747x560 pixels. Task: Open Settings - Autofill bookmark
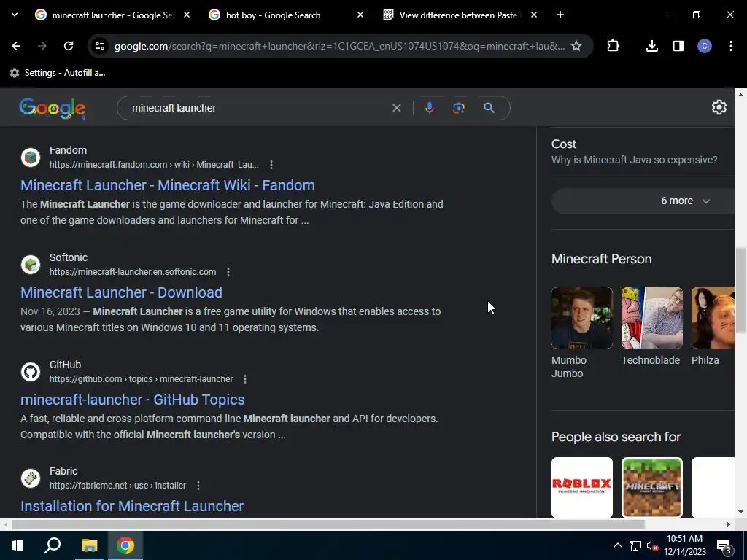pos(58,73)
